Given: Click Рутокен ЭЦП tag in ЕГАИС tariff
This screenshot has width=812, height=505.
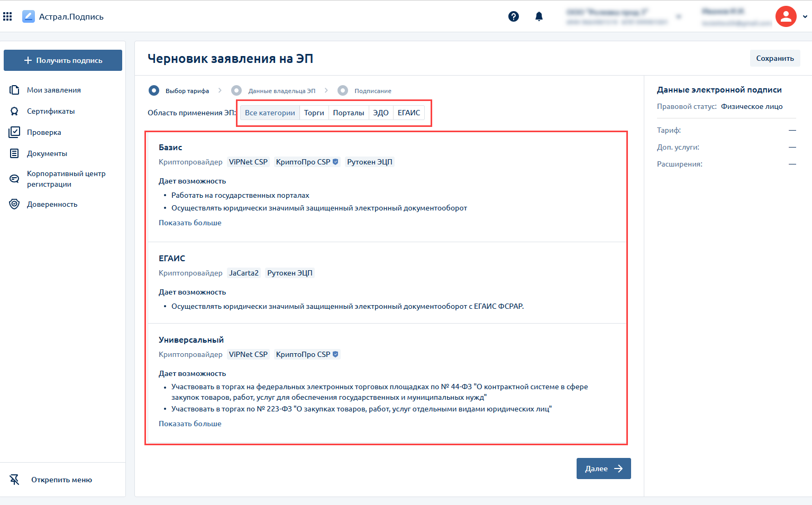Looking at the screenshot, I should click(290, 273).
